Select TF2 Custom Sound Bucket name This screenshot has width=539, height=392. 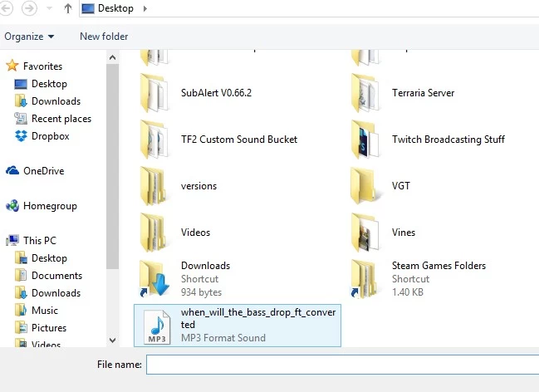(239, 140)
